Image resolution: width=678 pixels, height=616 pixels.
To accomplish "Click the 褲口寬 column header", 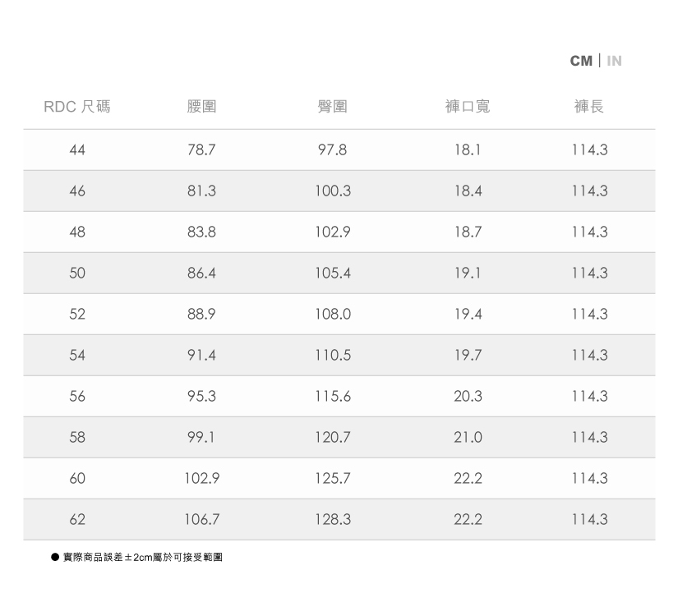I will pyautogui.click(x=467, y=107).
